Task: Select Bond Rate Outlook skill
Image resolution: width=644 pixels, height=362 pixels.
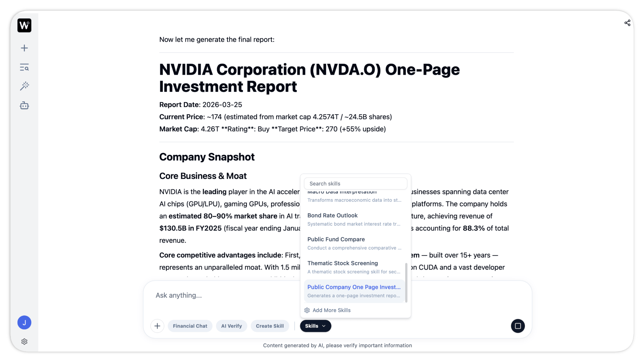Action: pos(354,219)
